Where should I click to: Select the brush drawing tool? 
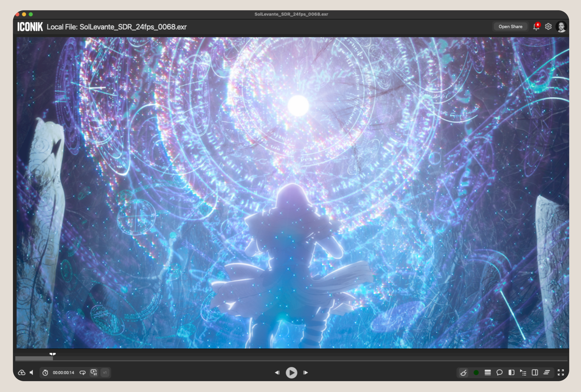(464, 373)
